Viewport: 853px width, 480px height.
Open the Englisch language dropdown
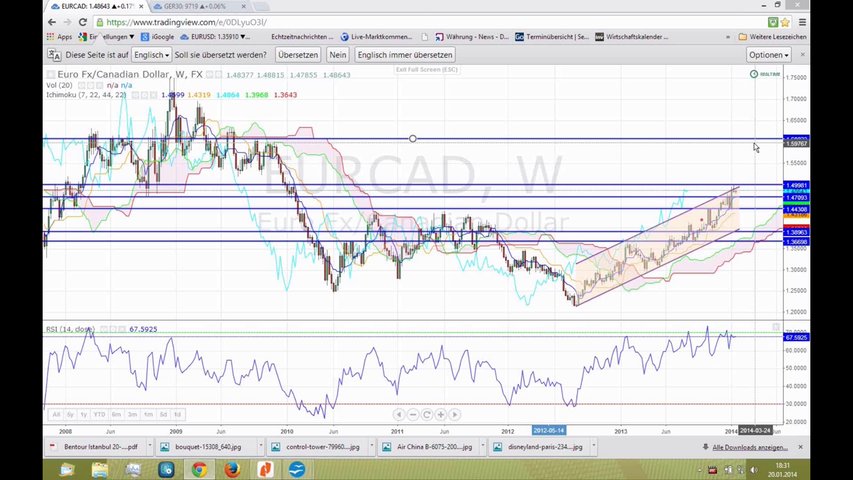[x=152, y=55]
